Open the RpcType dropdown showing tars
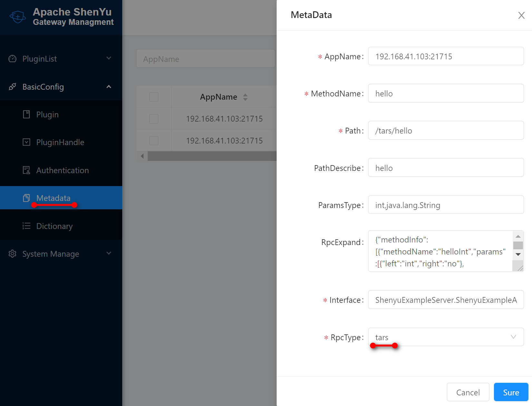The width and height of the screenshot is (532, 406). point(446,337)
